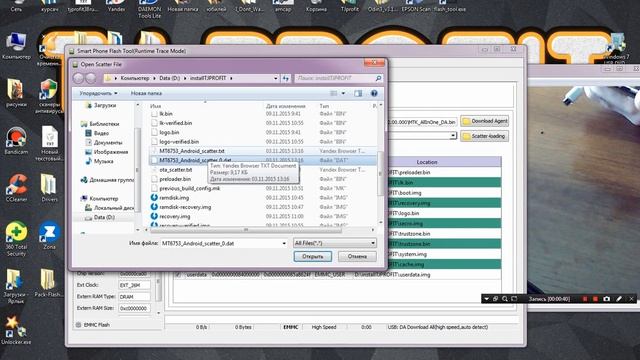Select the Новый текстовый document icon
Image resolution: width=640 pixels, height=360 pixels.
point(49,143)
